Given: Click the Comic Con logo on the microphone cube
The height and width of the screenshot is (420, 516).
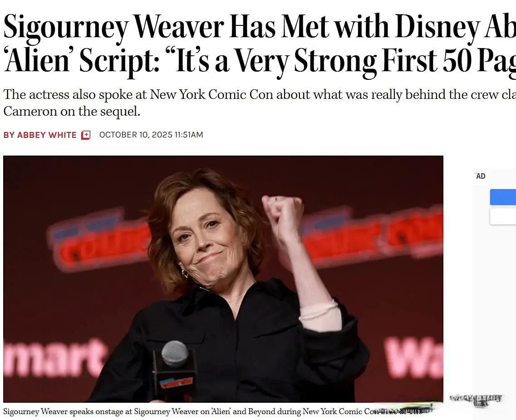Looking at the screenshot, I should 175,383.
